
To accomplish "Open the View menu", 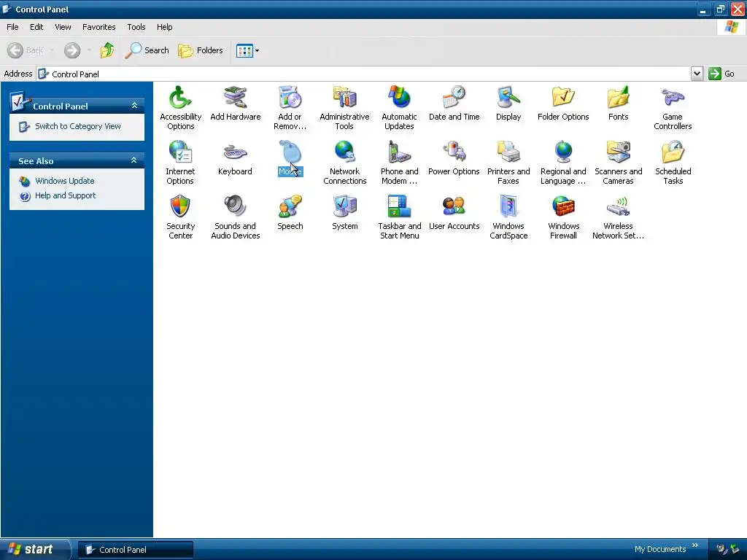I will click(x=63, y=27).
